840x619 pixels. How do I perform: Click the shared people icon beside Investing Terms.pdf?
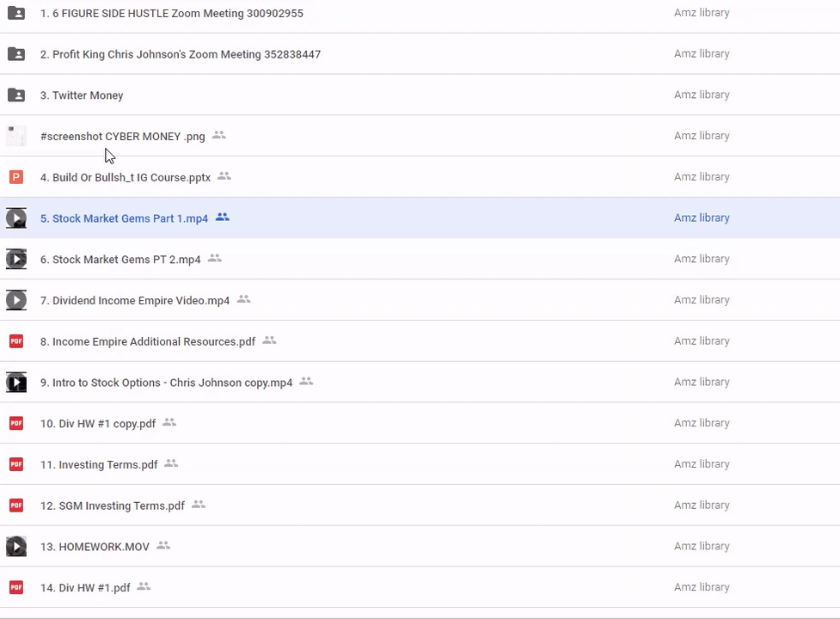[x=171, y=463]
